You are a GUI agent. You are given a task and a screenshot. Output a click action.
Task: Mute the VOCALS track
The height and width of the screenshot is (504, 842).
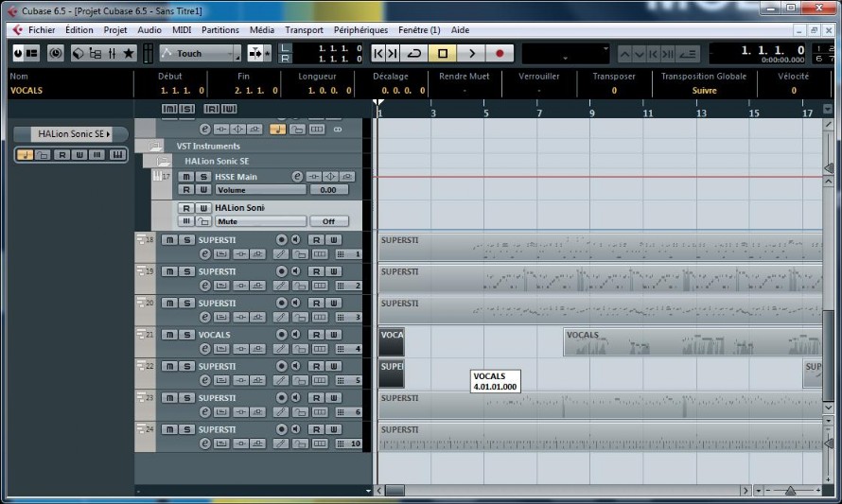[169, 335]
